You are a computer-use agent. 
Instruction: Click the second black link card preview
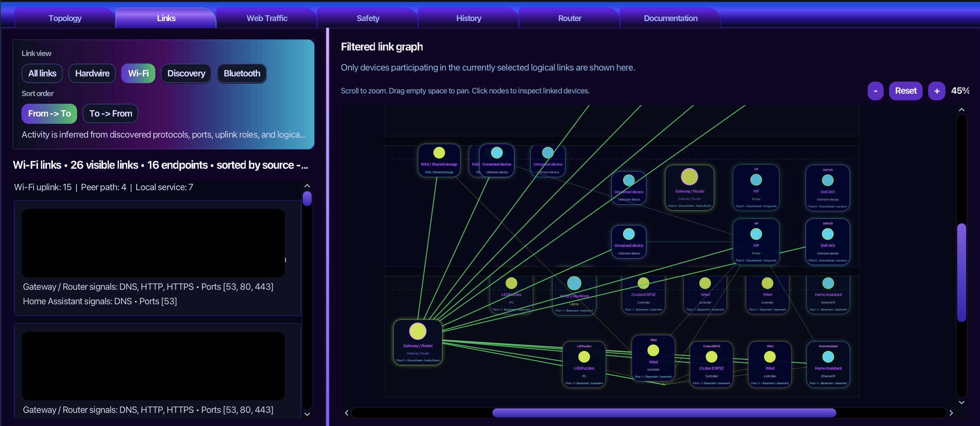coord(153,365)
